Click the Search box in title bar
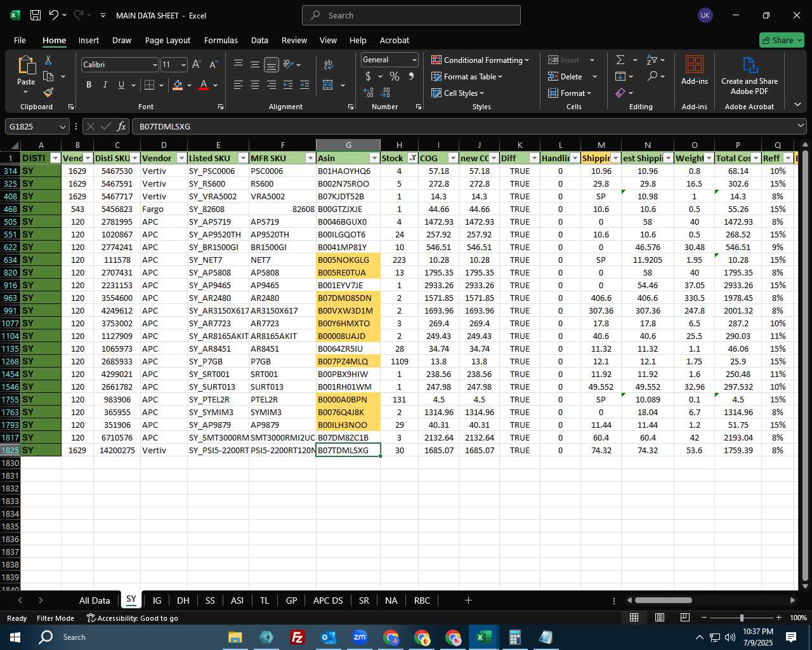812x650 pixels. tap(411, 15)
